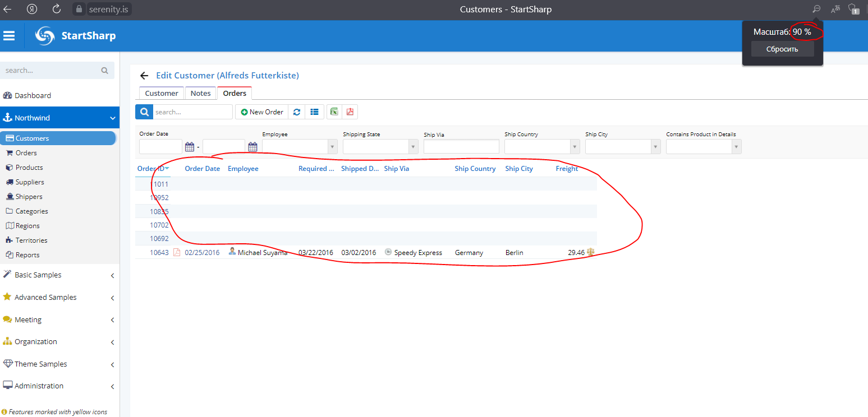Export the orders grid to PDF
Image resolution: width=868 pixels, height=417 pixels.
point(350,112)
